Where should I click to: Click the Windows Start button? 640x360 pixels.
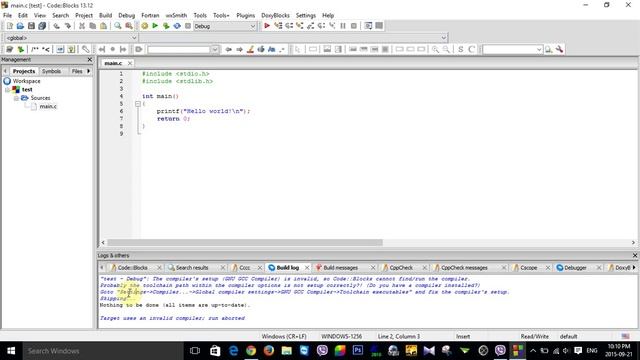point(11,351)
